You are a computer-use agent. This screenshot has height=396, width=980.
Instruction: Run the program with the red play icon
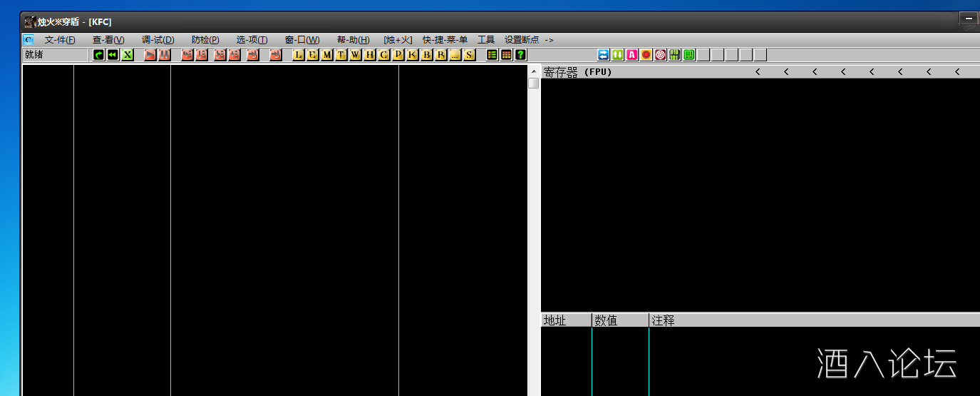pos(150,55)
